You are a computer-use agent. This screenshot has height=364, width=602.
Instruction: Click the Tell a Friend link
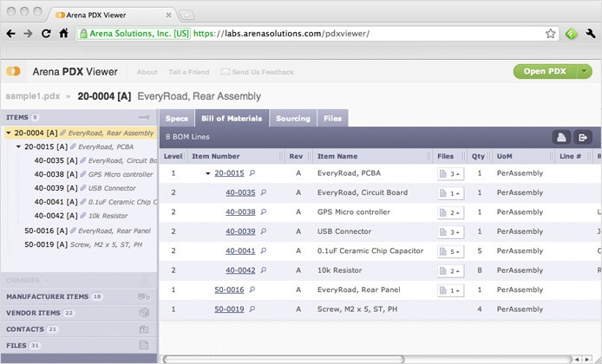pyautogui.click(x=189, y=72)
